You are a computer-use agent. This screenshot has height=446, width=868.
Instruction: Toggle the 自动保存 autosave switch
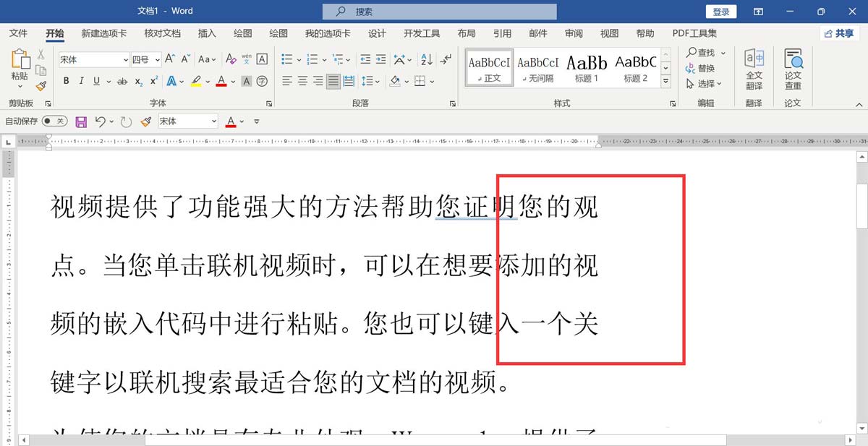coord(54,121)
